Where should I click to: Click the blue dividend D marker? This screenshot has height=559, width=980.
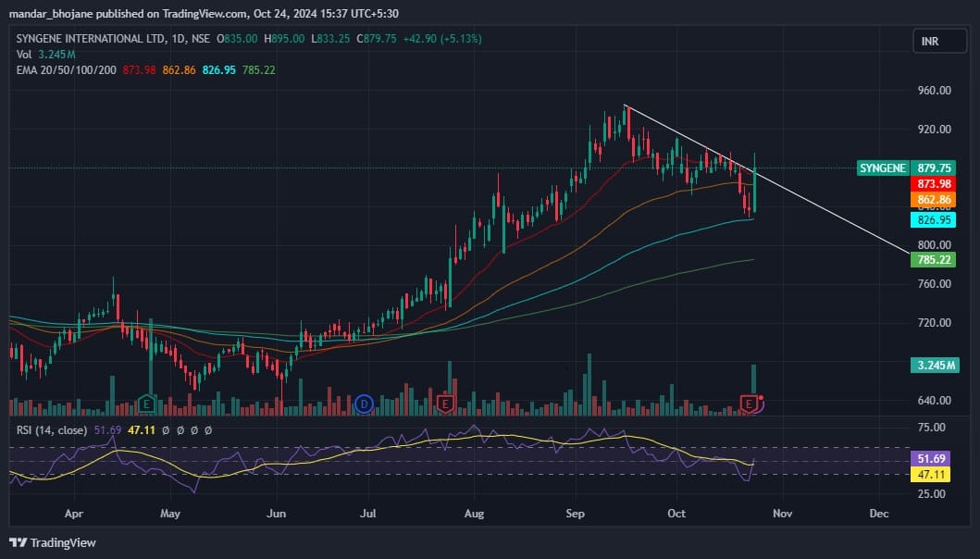pos(363,404)
